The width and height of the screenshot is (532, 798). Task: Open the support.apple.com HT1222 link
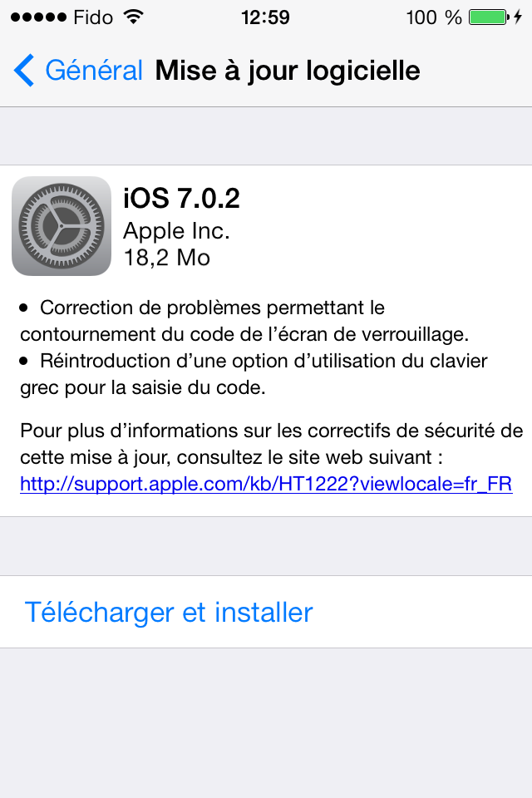[x=266, y=484]
